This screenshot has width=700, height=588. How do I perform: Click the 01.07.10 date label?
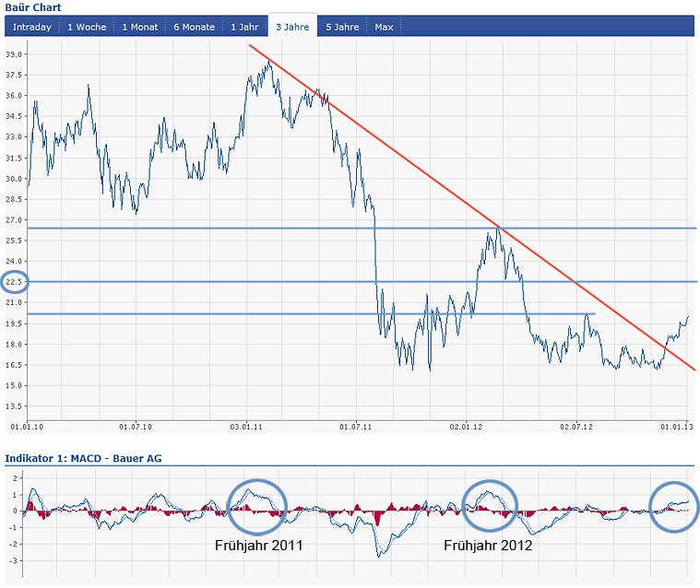point(136,427)
